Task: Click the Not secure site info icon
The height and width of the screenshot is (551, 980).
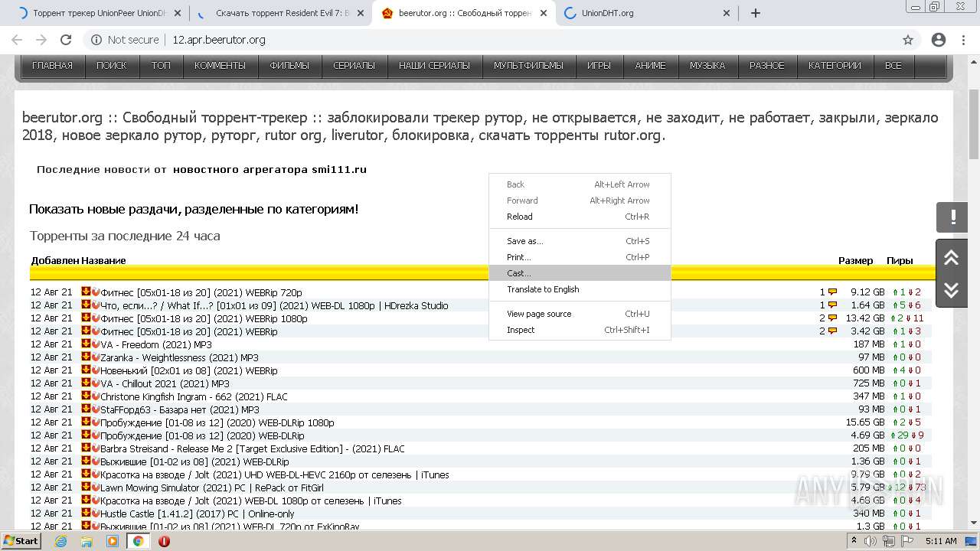Action: point(96,40)
